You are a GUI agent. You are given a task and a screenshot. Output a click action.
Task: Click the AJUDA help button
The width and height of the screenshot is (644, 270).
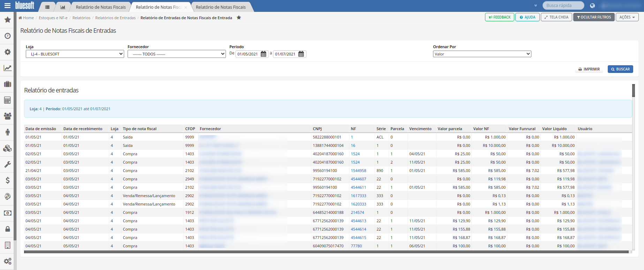click(x=527, y=17)
